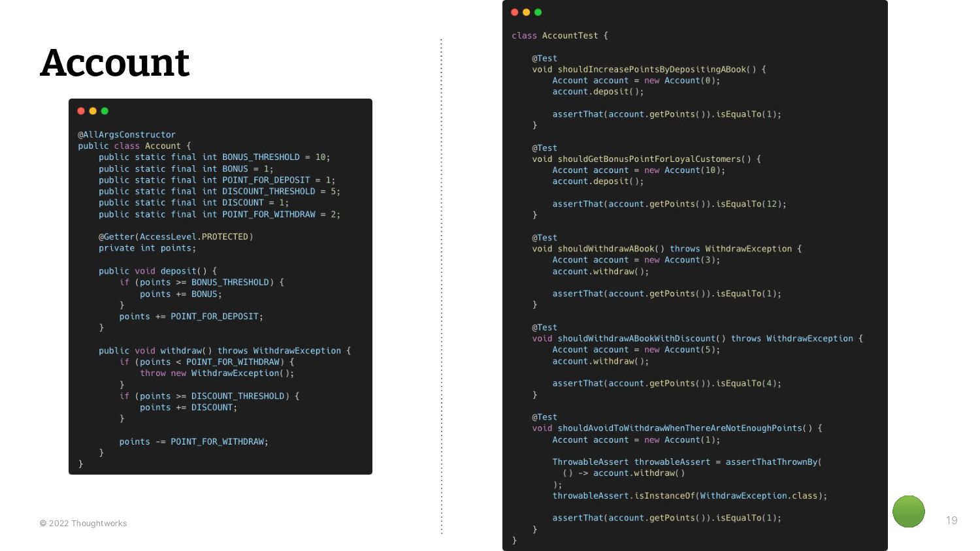Click the "new Account(10);" line
The height and width of the screenshot is (551, 980).
639,170
